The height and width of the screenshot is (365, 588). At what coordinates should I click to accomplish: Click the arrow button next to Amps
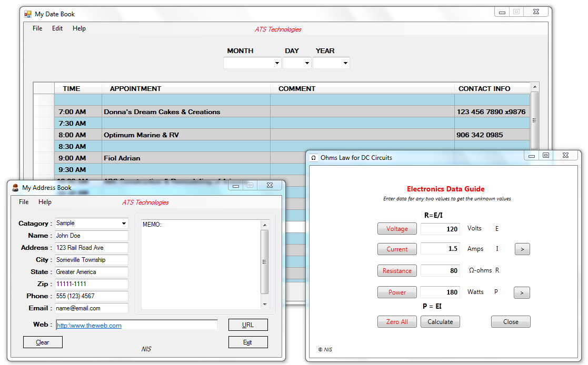pyautogui.click(x=522, y=249)
